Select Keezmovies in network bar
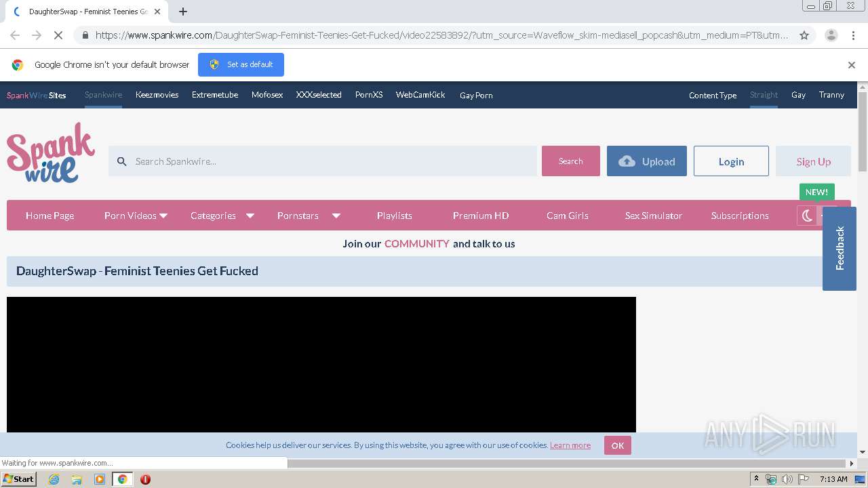 coord(157,95)
